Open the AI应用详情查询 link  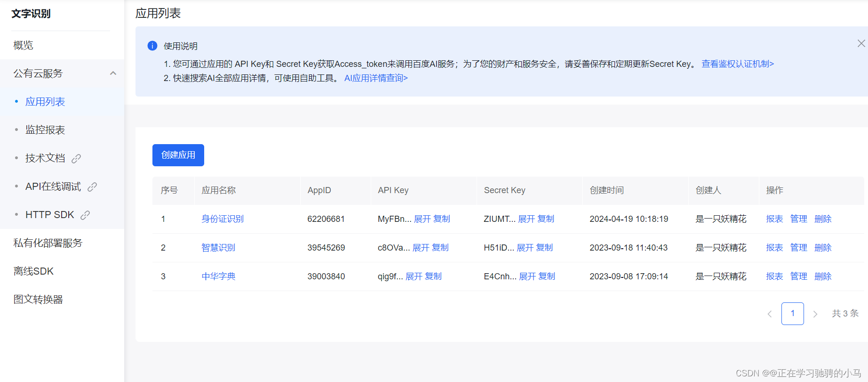pyautogui.click(x=376, y=78)
